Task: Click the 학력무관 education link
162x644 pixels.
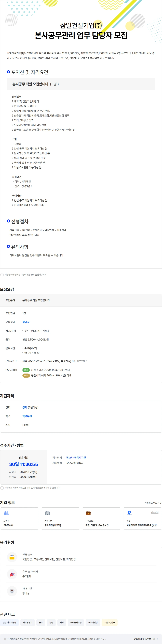Action: (x=27, y=416)
